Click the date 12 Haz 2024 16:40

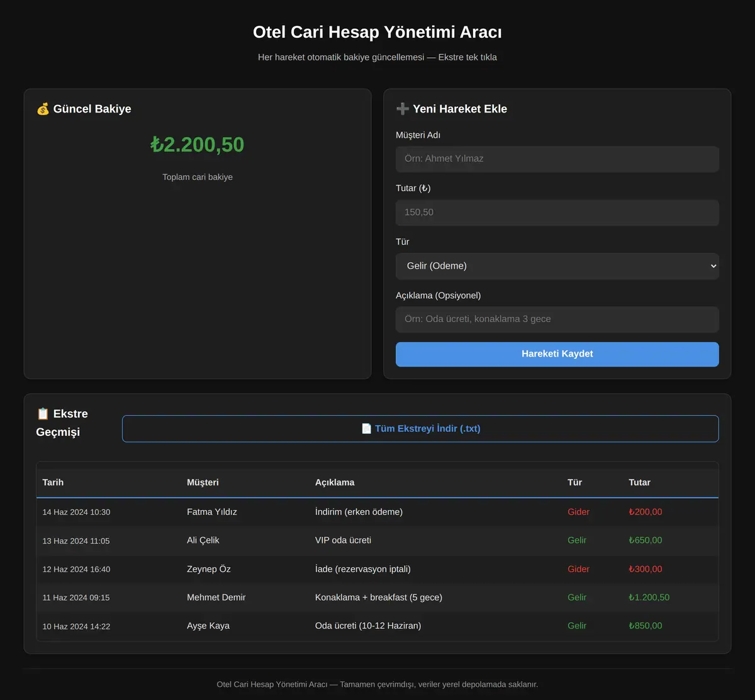coord(76,570)
